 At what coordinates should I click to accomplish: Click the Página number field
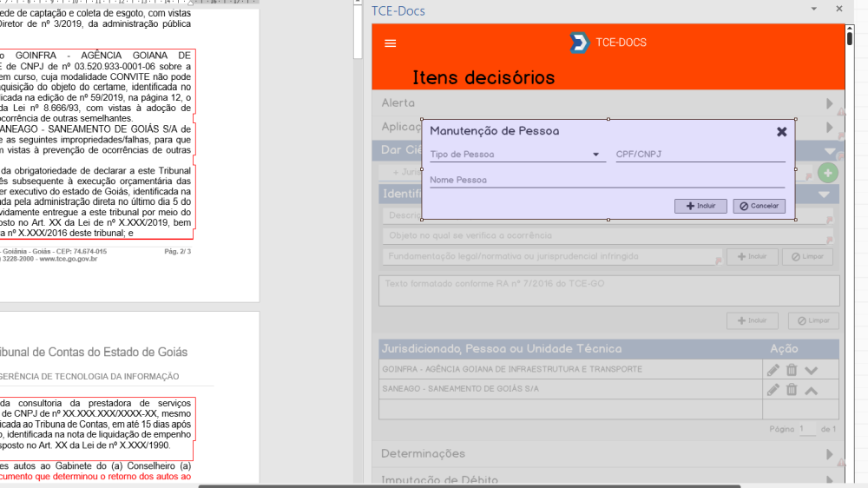tap(807, 429)
